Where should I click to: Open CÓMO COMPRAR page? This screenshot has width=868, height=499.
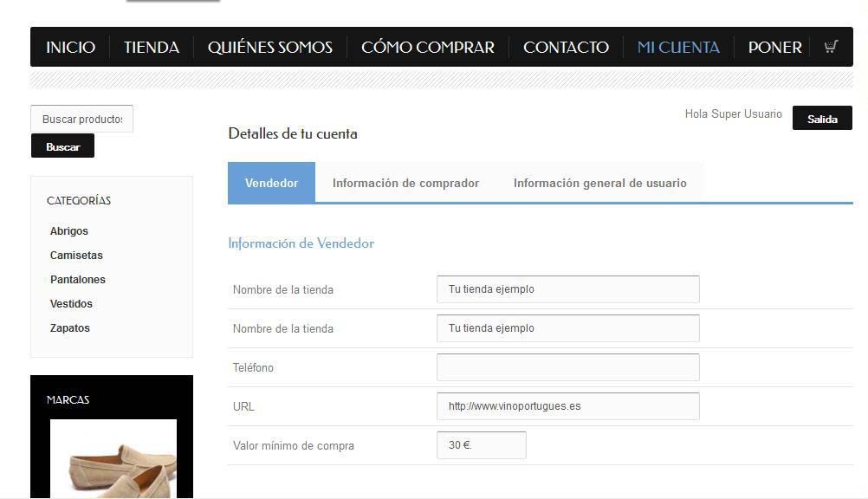[x=427, y=47]
